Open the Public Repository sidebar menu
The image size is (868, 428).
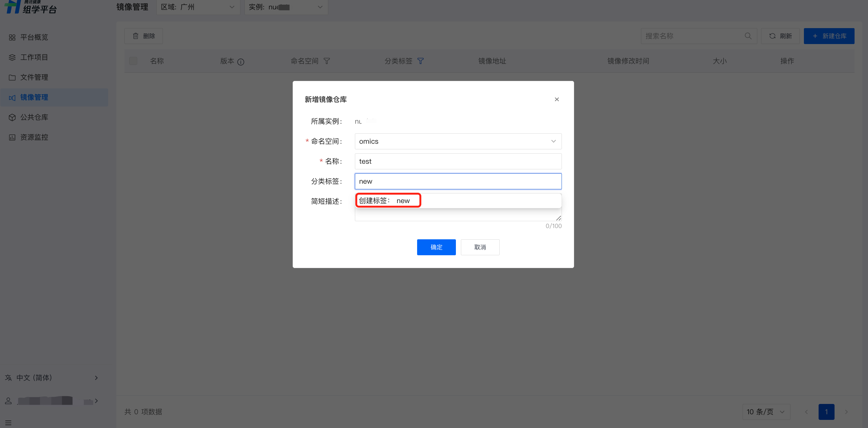[34, 117]
